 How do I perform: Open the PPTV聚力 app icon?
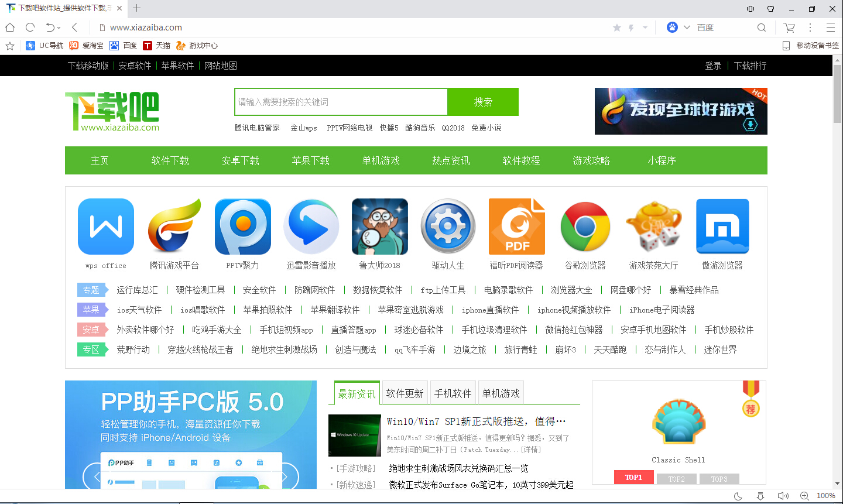tap(242, 227)
